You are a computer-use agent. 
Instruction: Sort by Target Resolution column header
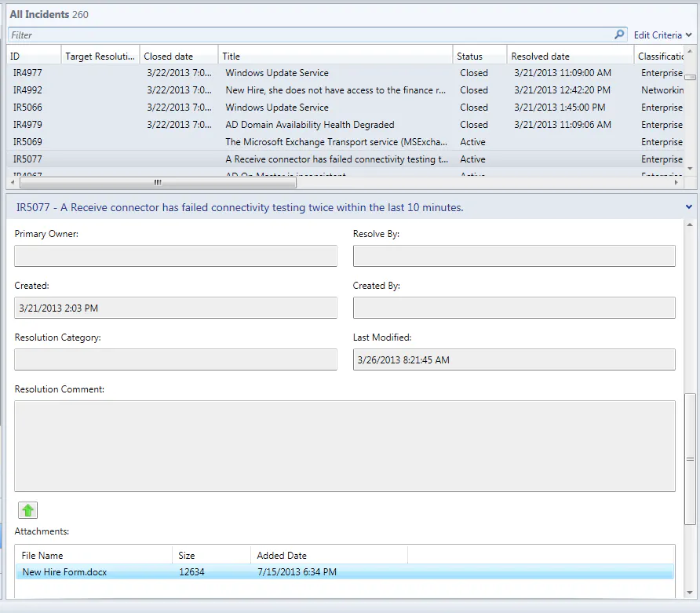(100, 57)
